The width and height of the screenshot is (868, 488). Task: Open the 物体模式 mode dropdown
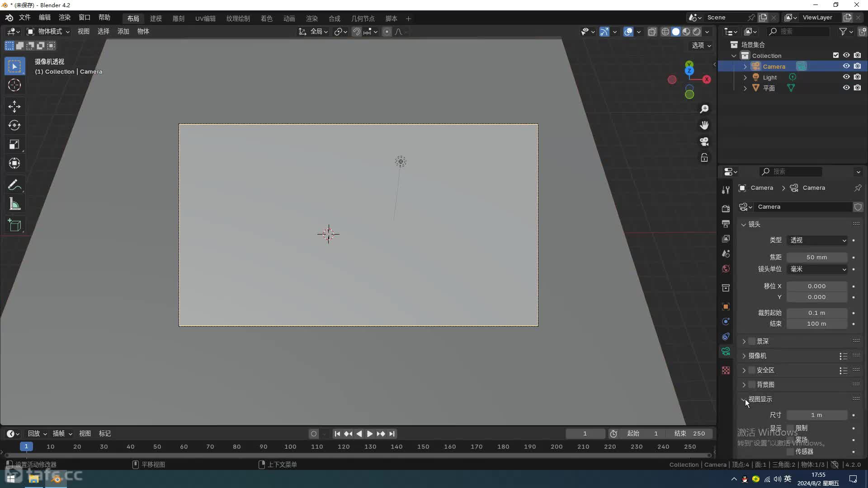tap(48, 32)
